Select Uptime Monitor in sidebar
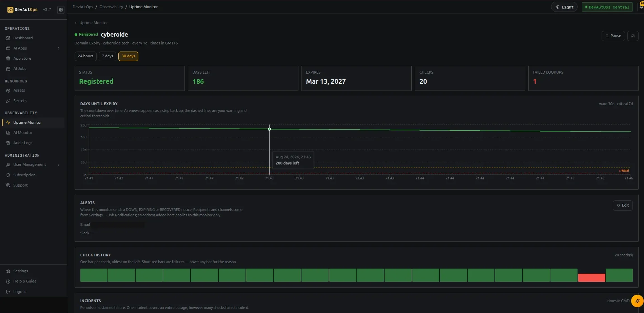This screenshot has width=644, height=313. pyautogui.click(x=27, y=122)
